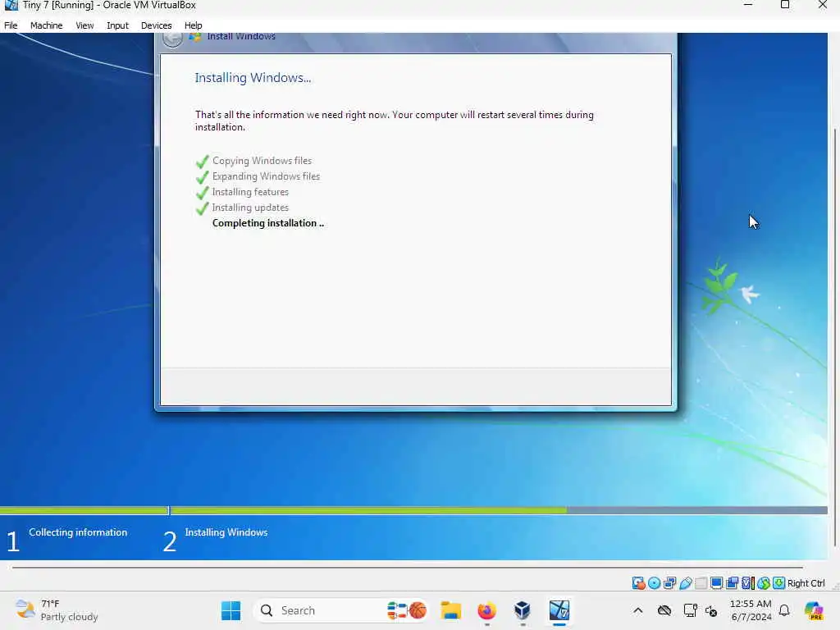The image size is (840, 630).
Task: Open the Machine menu
Action: click(x=46, y=25)
